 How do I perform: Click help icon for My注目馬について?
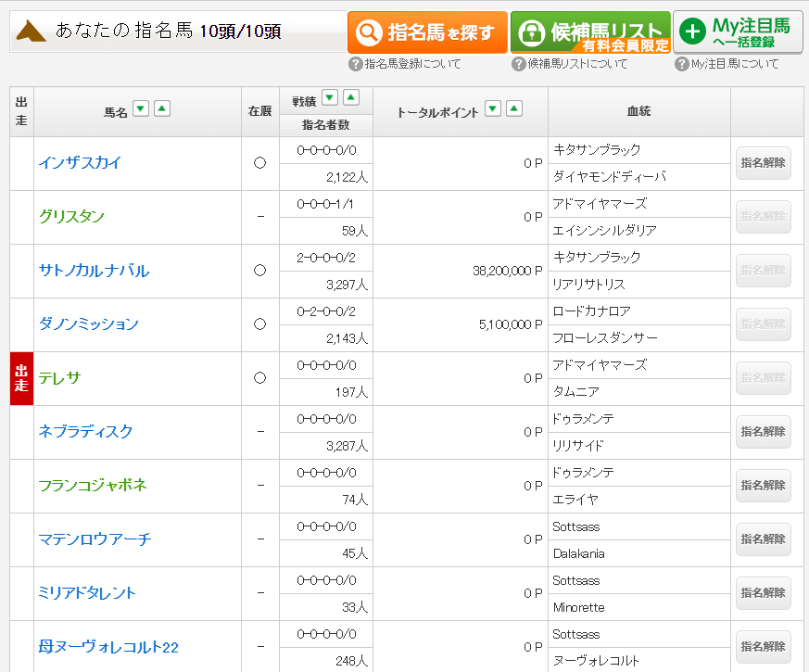coord(681,64)
